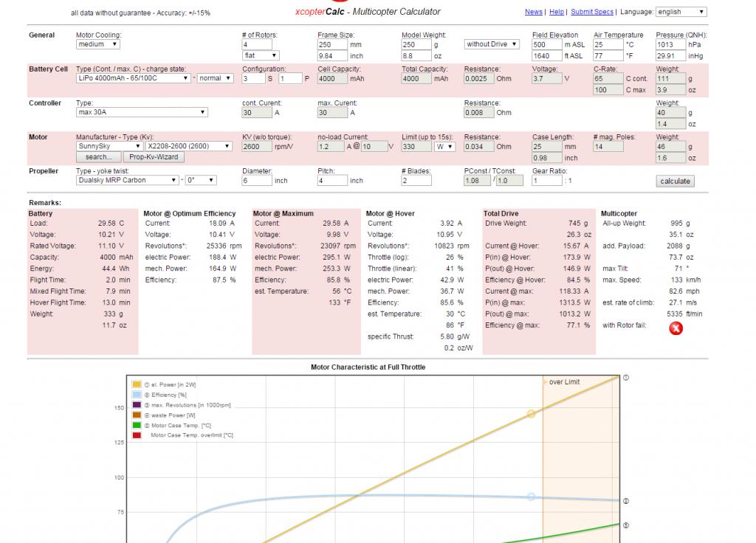Open the Dualsky MRP Carbon propeller dropdown
The image size is (756, 543).
coord(127,180)
